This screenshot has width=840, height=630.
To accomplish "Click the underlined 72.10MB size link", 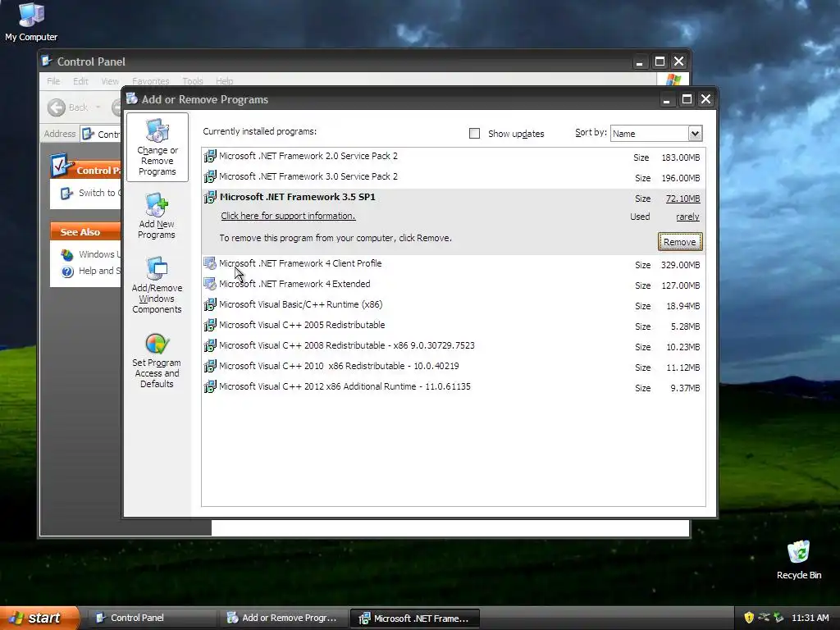I will click(682, 199).
